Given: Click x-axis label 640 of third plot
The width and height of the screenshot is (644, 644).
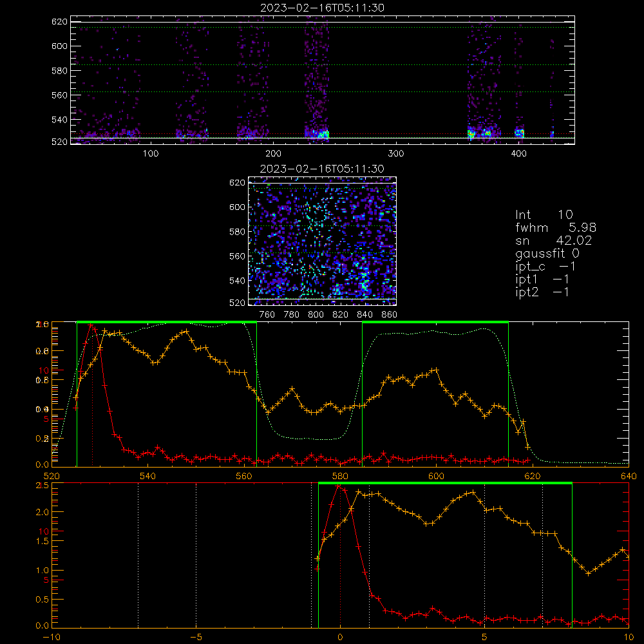Looking at the screenshot, I should click(x=629, y=476).
